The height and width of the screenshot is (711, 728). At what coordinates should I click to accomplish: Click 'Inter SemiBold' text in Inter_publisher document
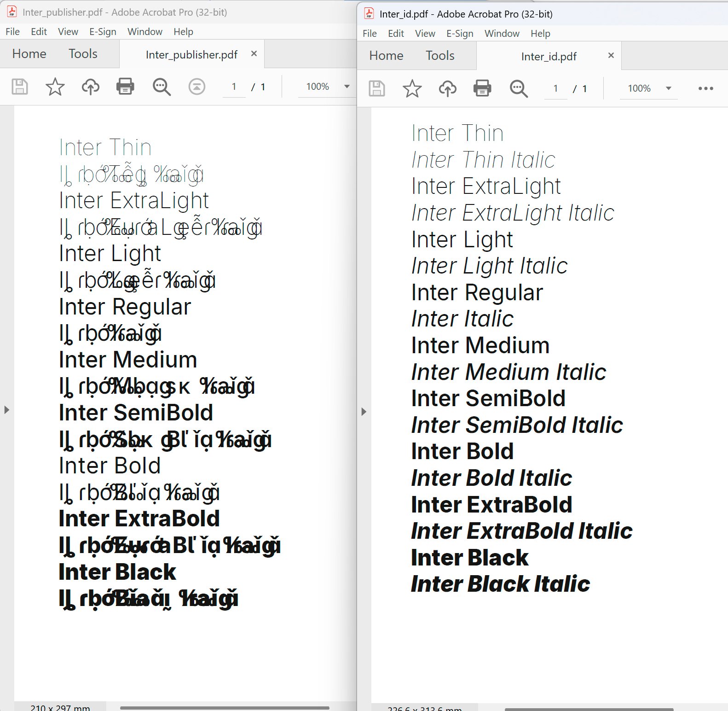(136, 413)
